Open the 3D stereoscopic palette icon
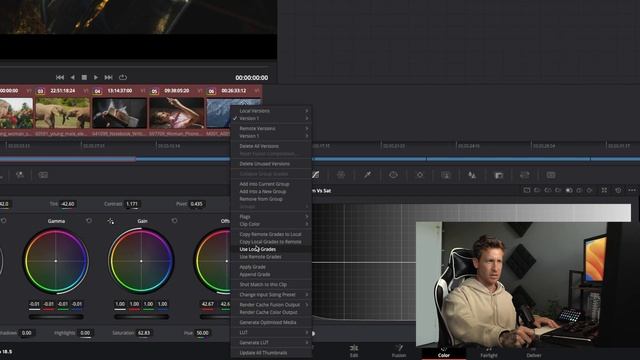This screenshot has height=360, width=640. [551, 175]
